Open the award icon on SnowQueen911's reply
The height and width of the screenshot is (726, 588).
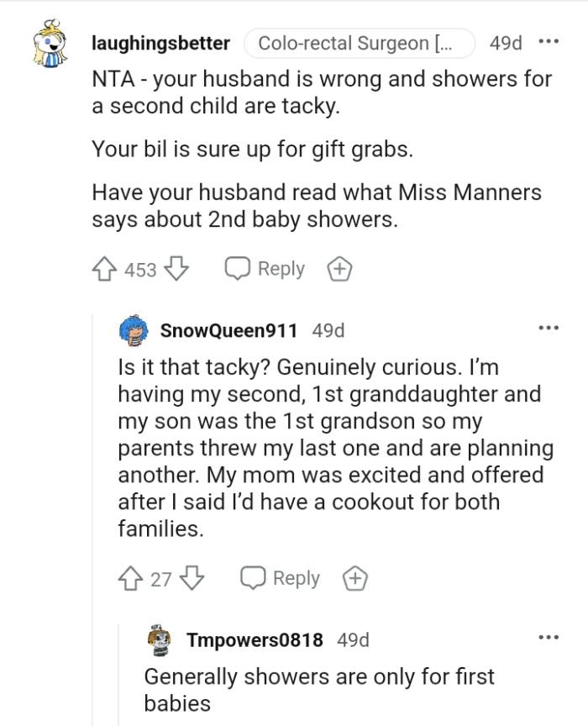[356, 578]
